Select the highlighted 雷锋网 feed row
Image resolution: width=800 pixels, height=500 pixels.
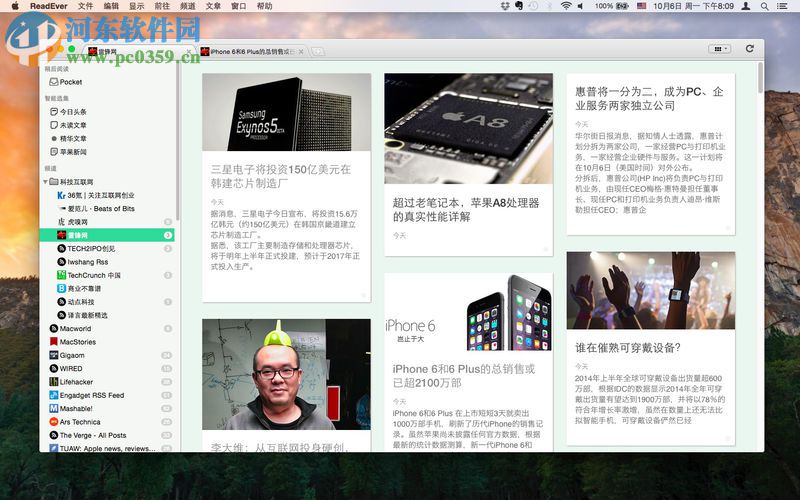point(107,235)
